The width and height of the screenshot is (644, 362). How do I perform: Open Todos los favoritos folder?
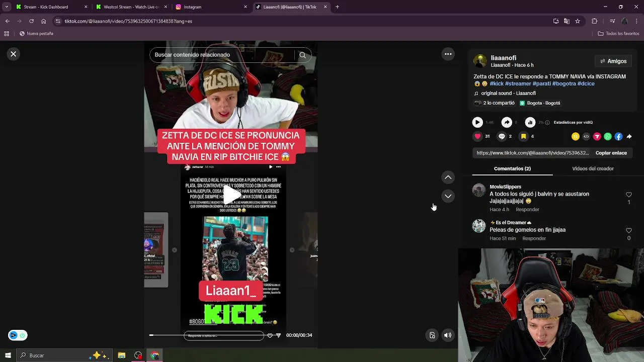[618, 34]
